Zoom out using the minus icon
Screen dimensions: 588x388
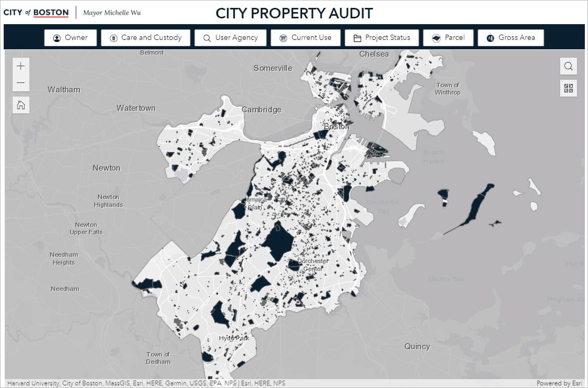[20, 83]
